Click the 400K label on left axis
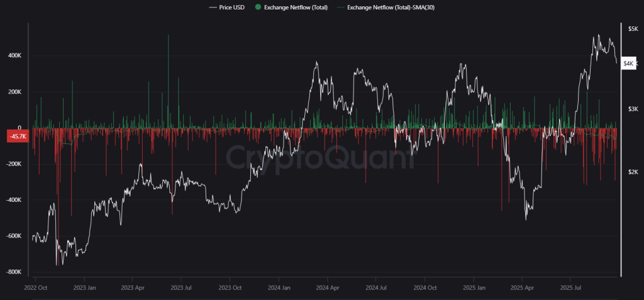Image resolution: width=644 pixels, height=300 pixels. 14,55
